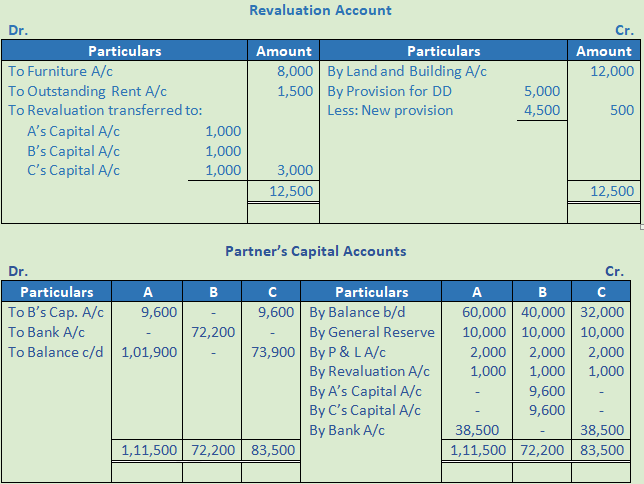
Task: Click credit total 83,500 for C
Action: (602, 451)
